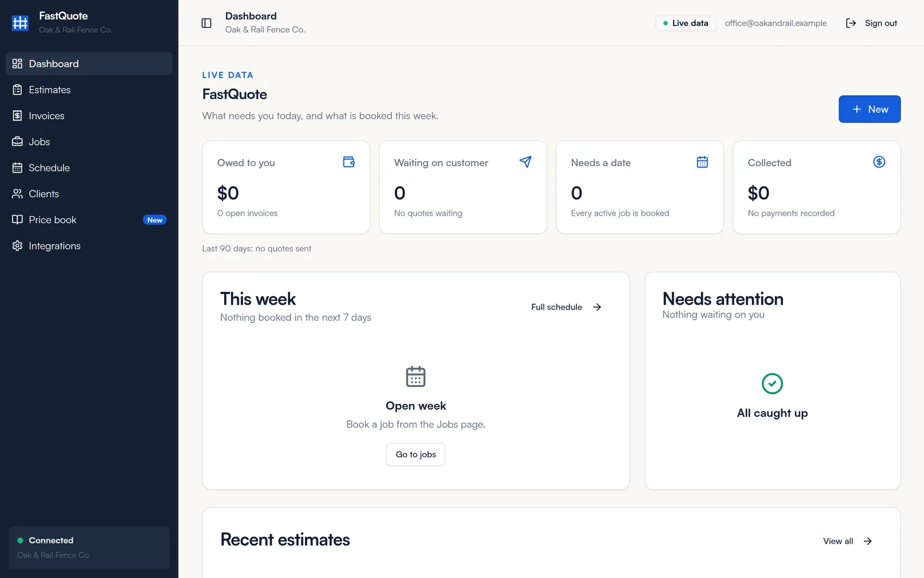Screen dimensions: 924x578
Task: Open the Full schedule link
Action: tap(567, 307)
